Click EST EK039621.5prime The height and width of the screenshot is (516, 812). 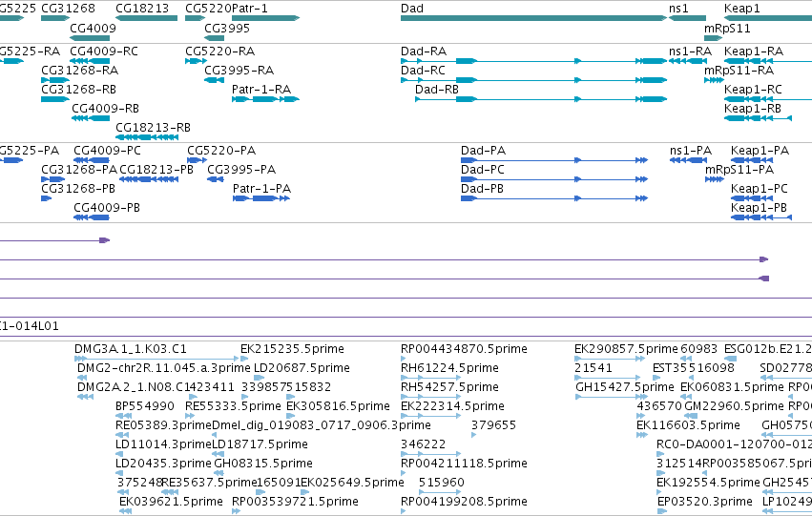click(x=125, y=512)
